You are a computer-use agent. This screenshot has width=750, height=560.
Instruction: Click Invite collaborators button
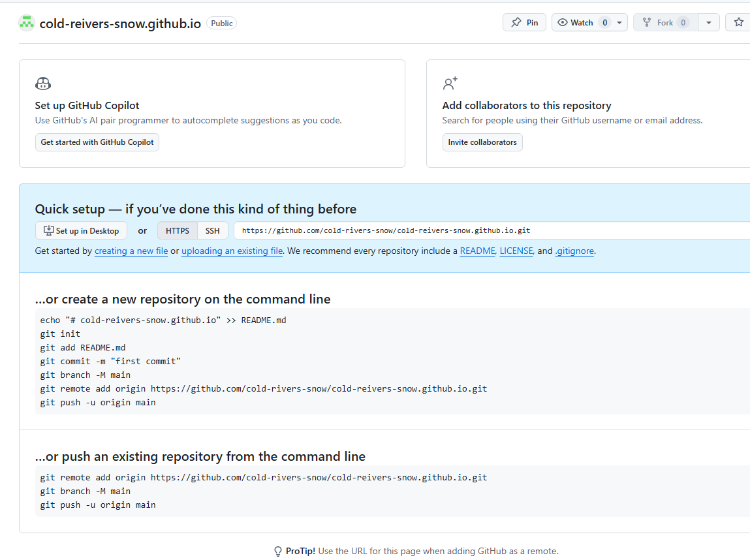point(482,142)
